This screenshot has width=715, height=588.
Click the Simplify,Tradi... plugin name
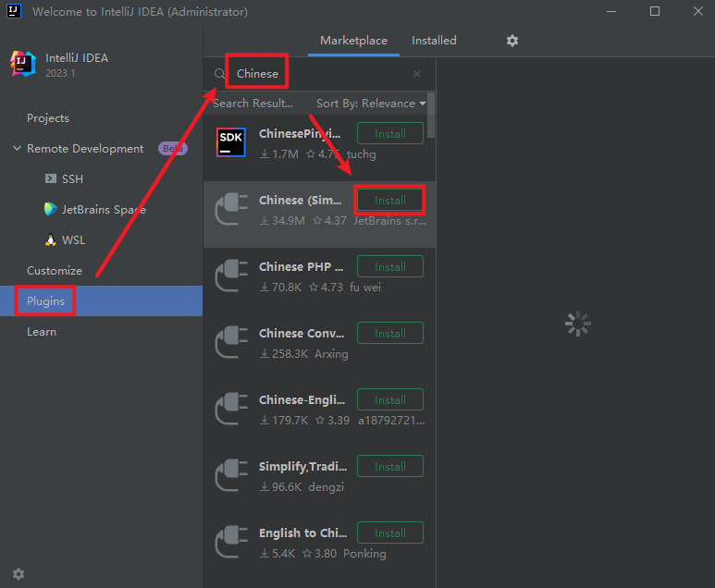pyautogui.click(x=302, y=466)
